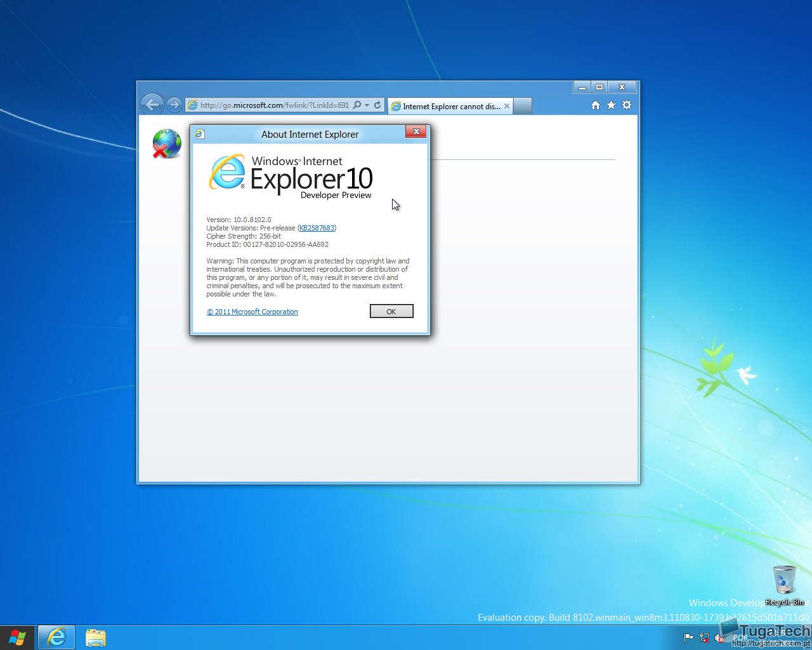Close the Internet Explorer window

[x=622, y=87]
